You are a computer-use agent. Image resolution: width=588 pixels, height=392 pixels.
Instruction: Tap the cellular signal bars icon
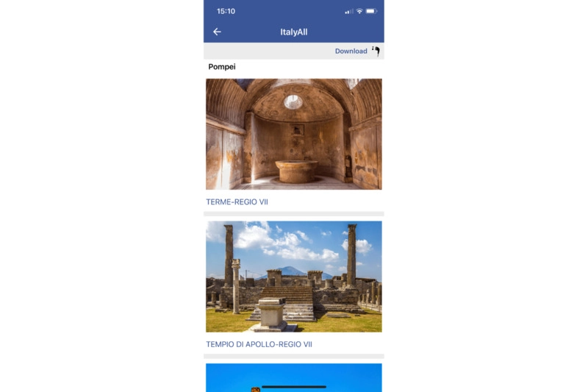tap(348, 12)
